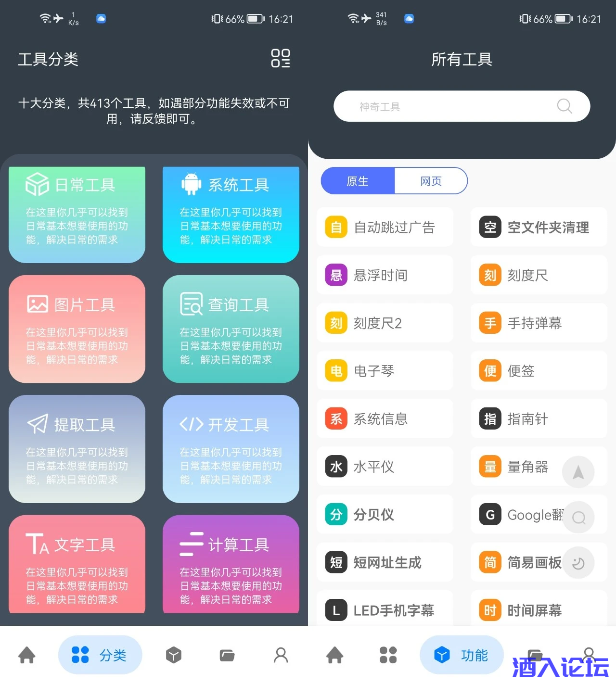Tap the floating search circle button
Screen dimensions: 616x684
click(x=578, y=518)
